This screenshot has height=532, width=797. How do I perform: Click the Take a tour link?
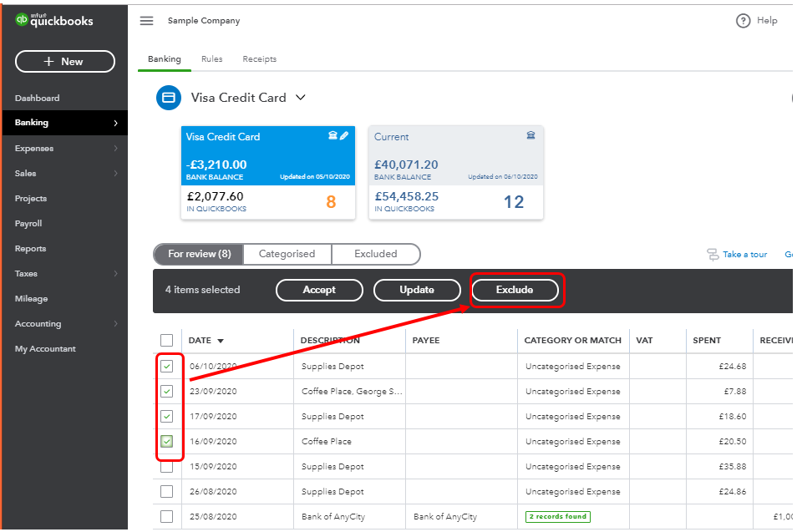pyautogui.click(x=744, y=255)
